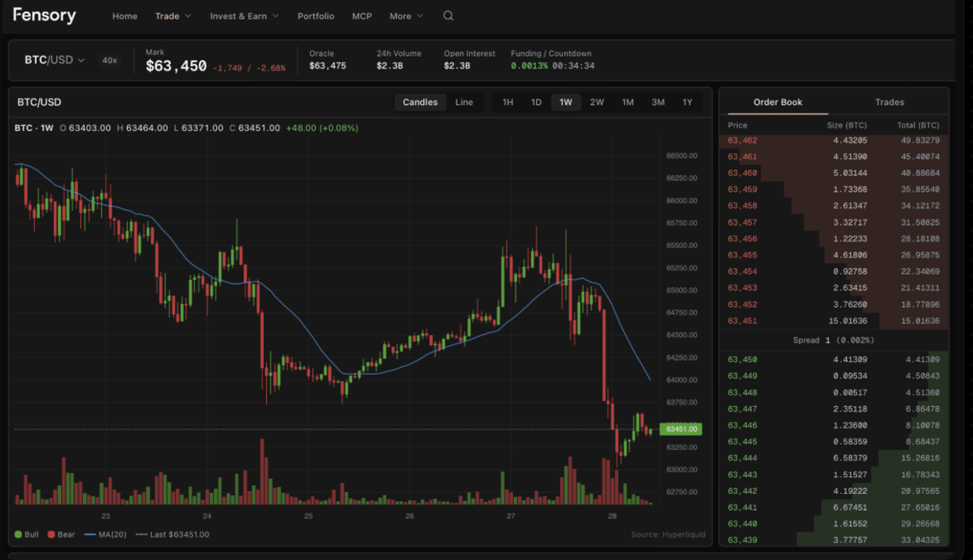The image size is (973, 560).
Task: Click the Source: Hyperliquid label
Action: [x=668, y=534]
